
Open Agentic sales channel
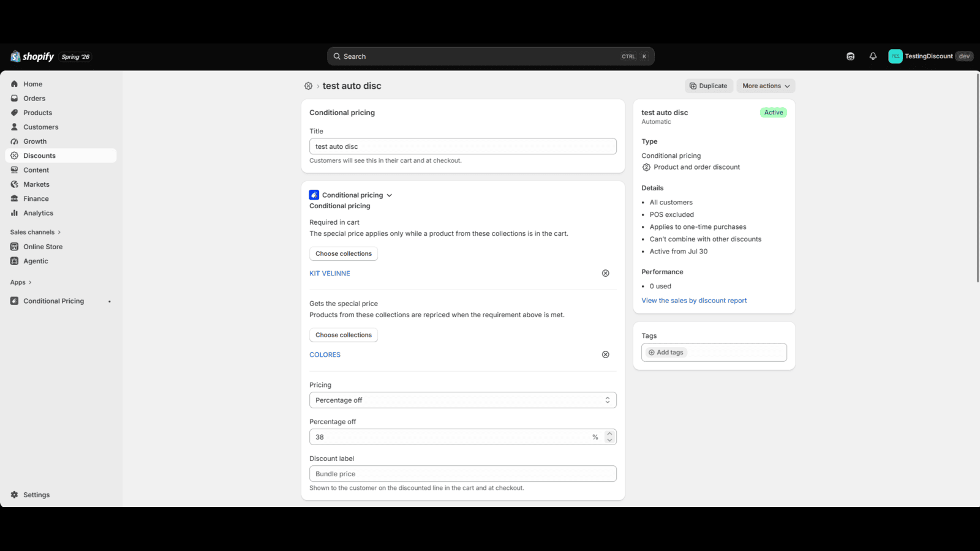click(x=61, y=261)
